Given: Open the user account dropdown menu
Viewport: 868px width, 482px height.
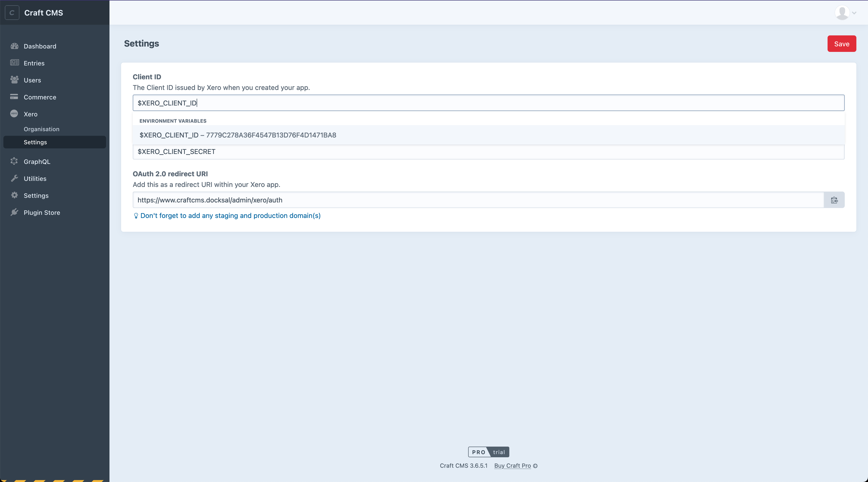Looking at the screenshot, I should pos(845,13).
